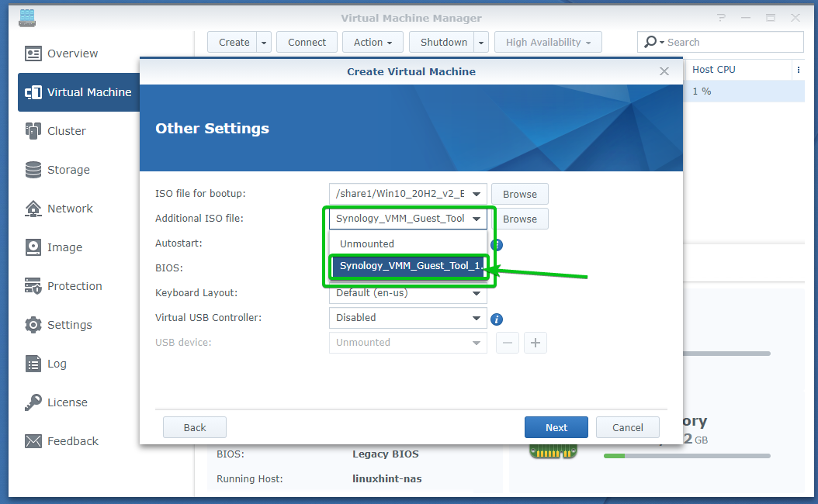Go to the Cluster section
The image size is (818, 504).
(67, 131)
